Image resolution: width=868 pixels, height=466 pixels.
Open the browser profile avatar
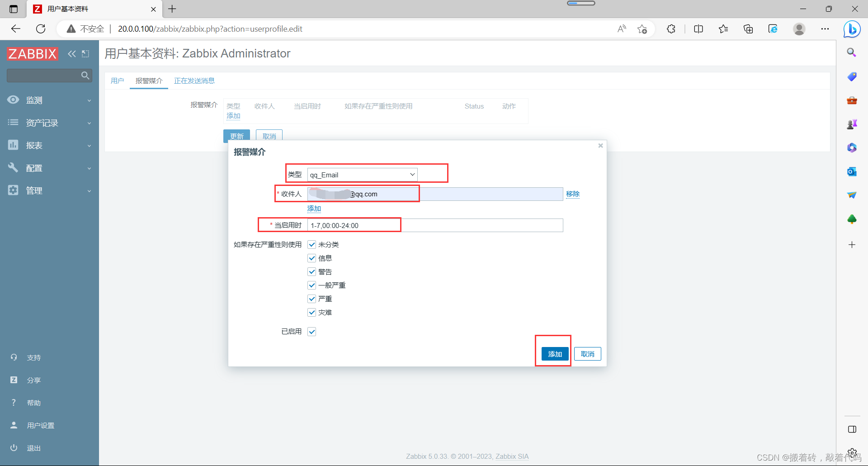(x=799, y=29)
